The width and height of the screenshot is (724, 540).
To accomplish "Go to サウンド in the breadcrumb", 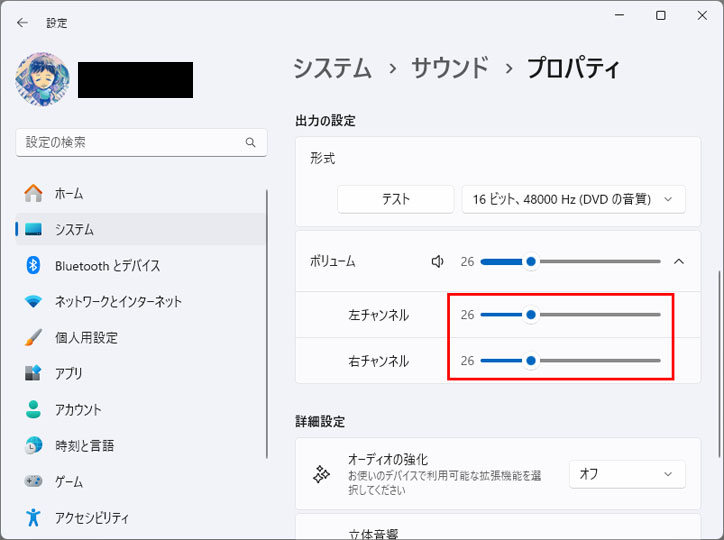I will pyautogui.click(x=450, y=68).
